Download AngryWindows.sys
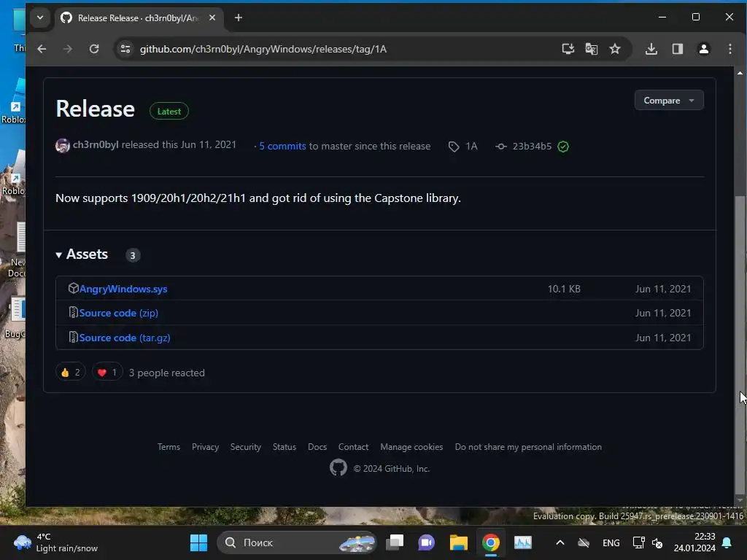This screenshot has width=747, height=560. coord(123,289)
